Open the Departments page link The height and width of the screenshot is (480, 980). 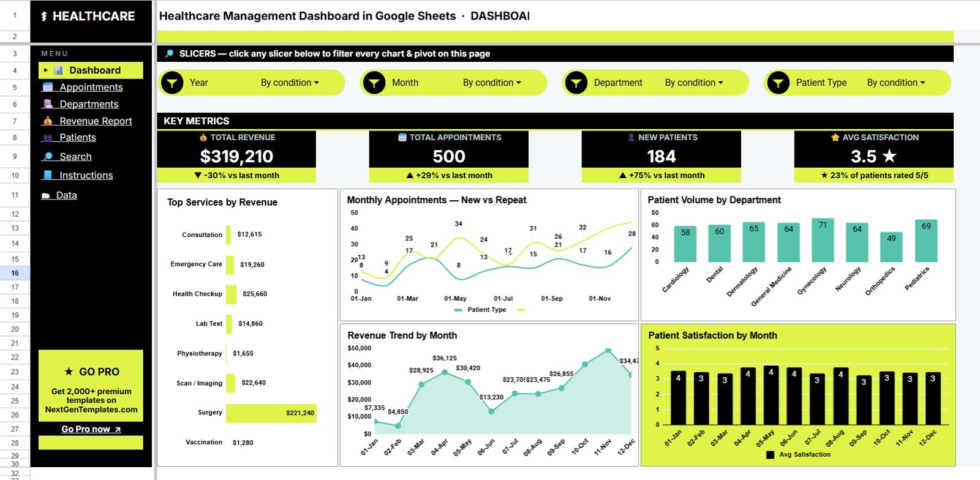pos(89,104)
